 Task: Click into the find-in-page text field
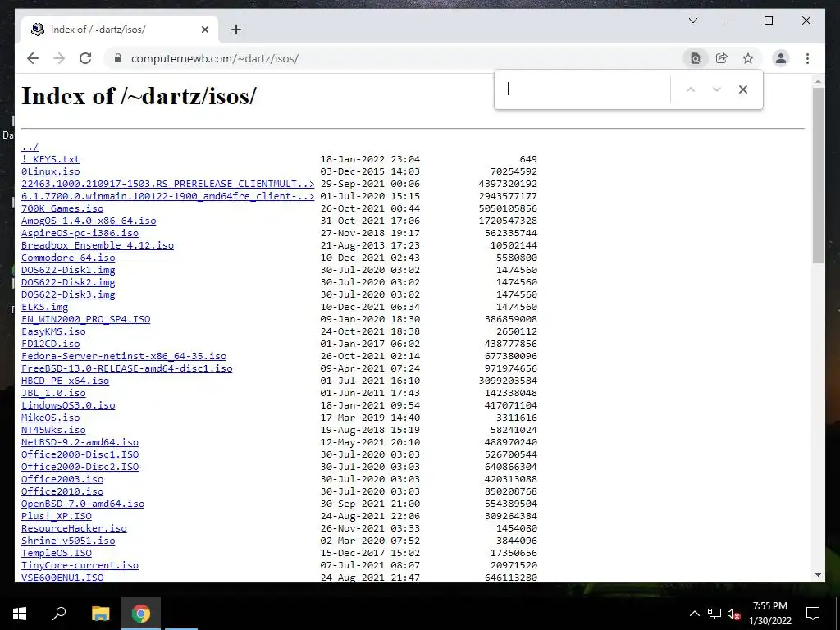pyautogui.click(x=585, y=89)
